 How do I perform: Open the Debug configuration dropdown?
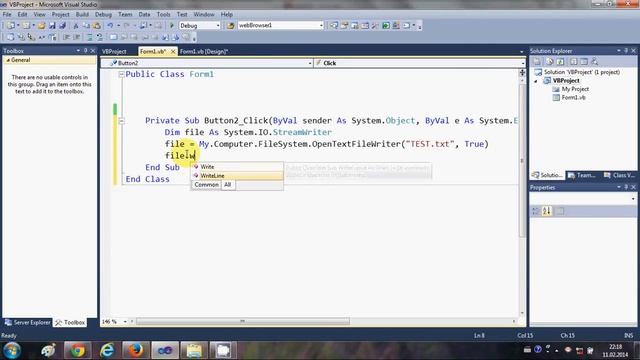(x=218, y=25)
